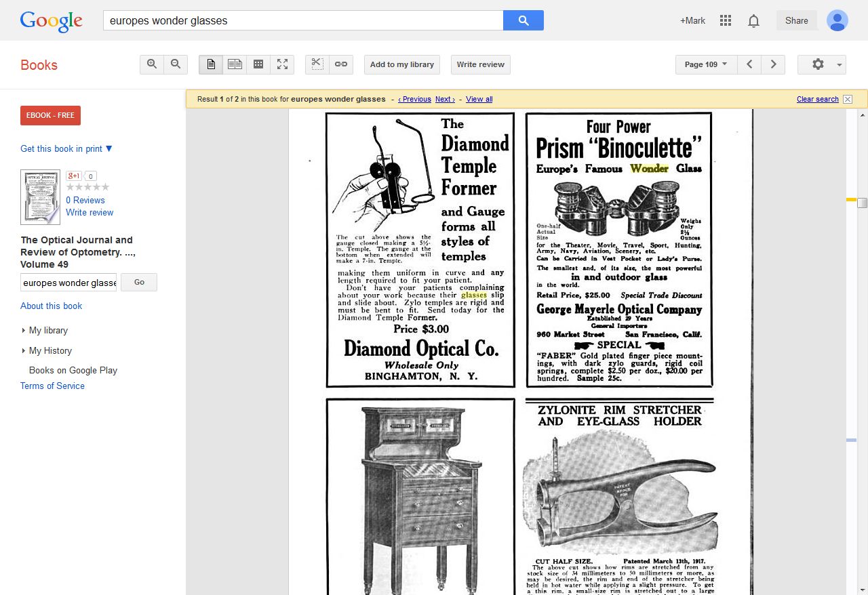The image size is (868, 595).
Task: Switch to two-page view
Action: click(x=235, y=64)
